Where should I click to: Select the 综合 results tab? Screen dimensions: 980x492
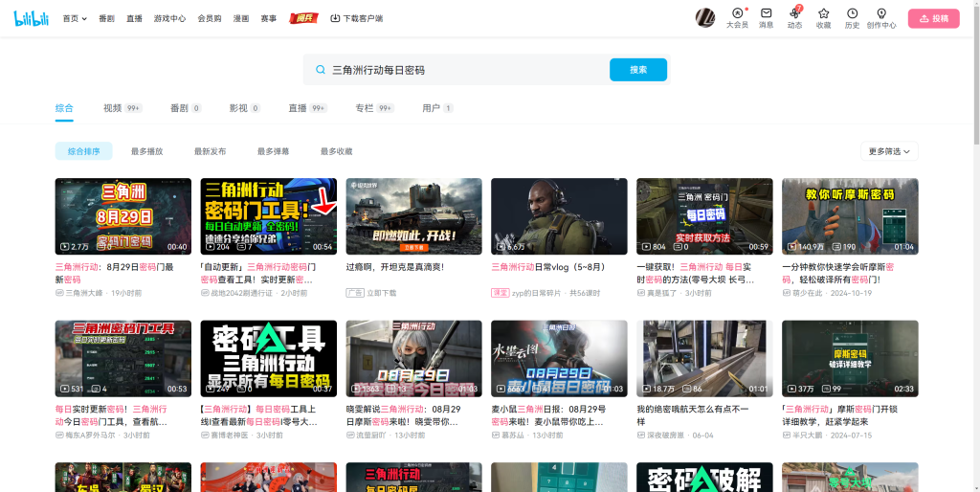[64, 108]
